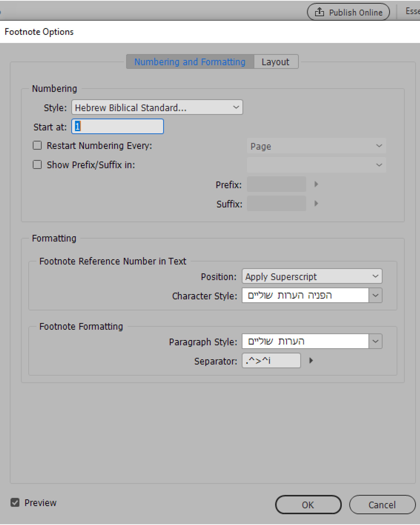Open the Separator special characters arrow
Image resolution: width=420 pixels, height=525 pixels.
(311, 360)
